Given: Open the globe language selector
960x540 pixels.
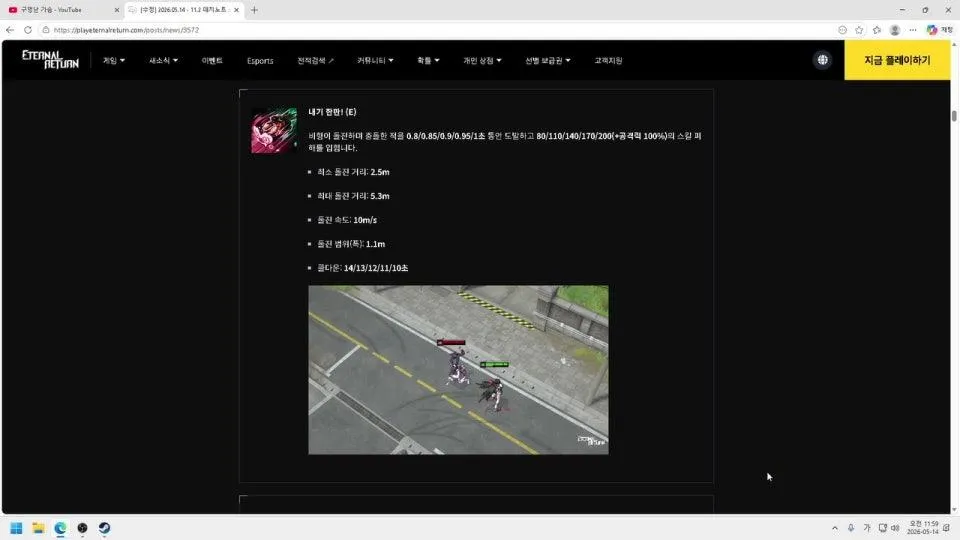Looking at the screenshot, I should coord(822,60).
